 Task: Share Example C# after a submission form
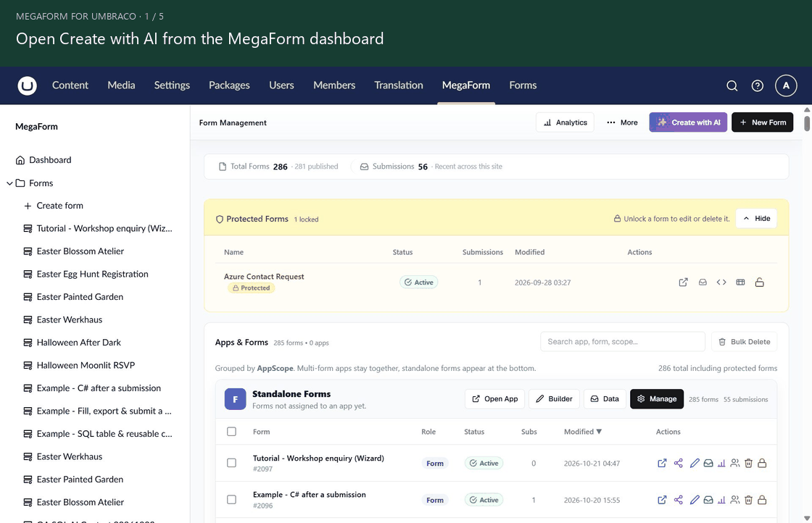click(679, 500)
